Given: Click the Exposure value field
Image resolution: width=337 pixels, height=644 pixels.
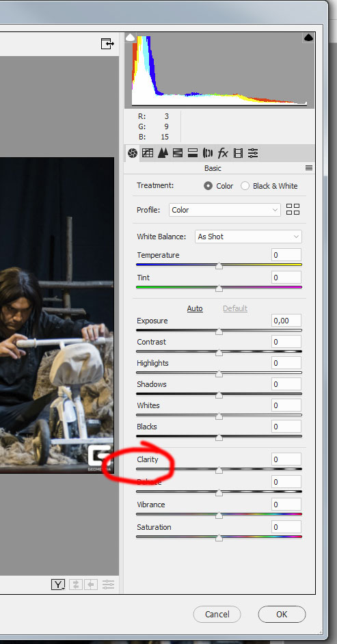Looking at the screenshot, I should (286, 321).
